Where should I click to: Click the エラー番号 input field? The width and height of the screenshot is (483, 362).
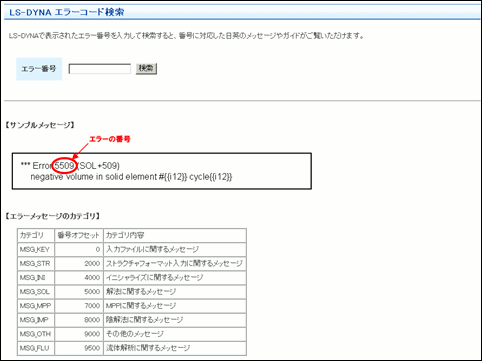click(100, 69)
